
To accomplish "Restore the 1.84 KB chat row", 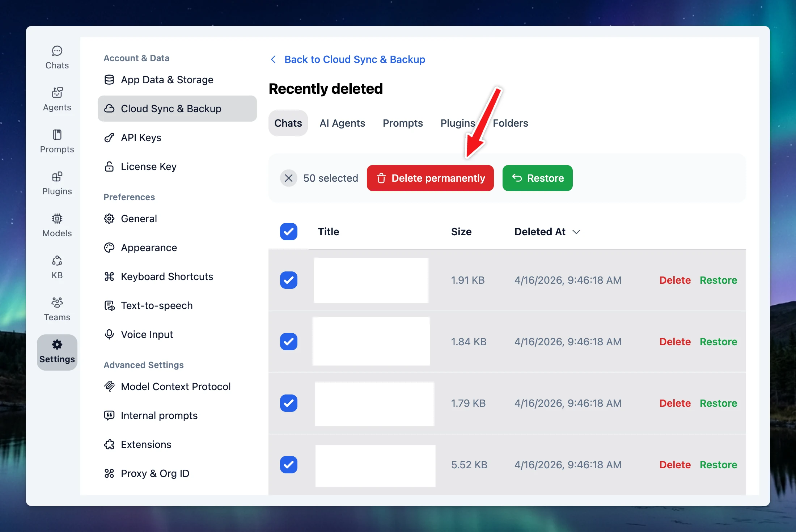I will (719, 342).
